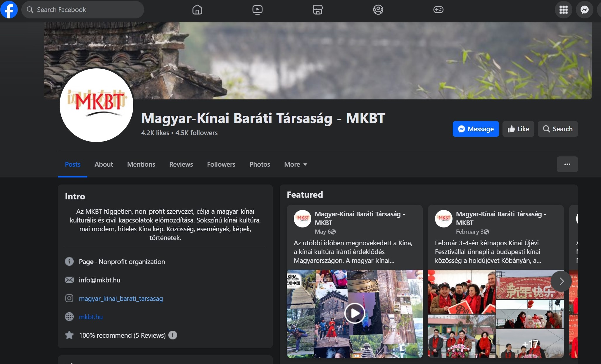Click the blue Message button

tap(476, 129)
